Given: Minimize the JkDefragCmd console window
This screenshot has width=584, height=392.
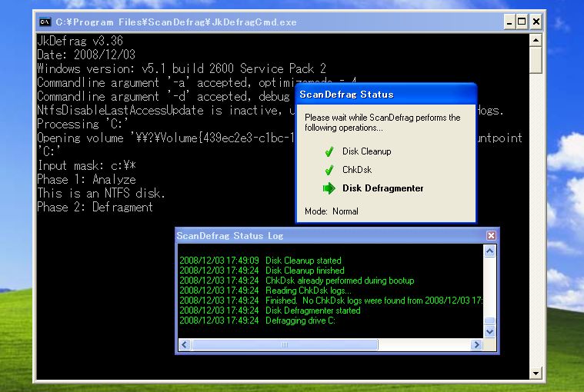Looking at the screenshot, I should click(509, 22).
